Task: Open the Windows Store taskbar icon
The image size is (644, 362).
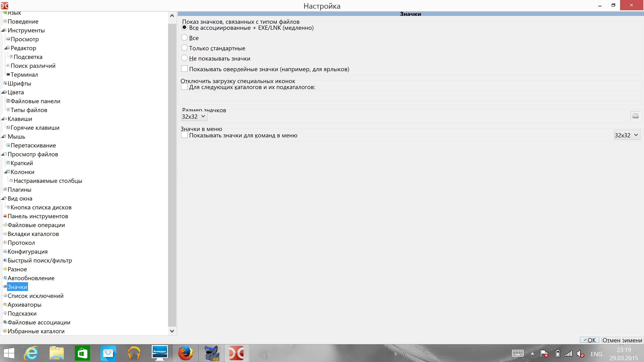Action: click(x=82, y=353)
